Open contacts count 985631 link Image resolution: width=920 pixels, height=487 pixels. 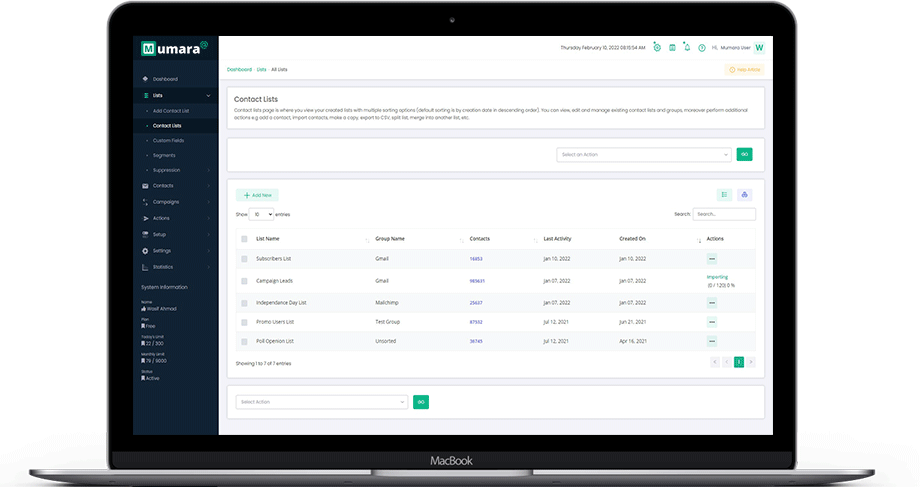pyautogui.click(x=477, y=281)
